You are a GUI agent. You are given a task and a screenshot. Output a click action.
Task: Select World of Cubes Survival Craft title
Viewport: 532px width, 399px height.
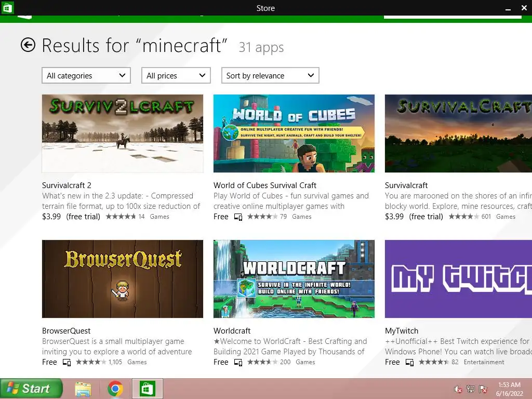coord(264,185)
